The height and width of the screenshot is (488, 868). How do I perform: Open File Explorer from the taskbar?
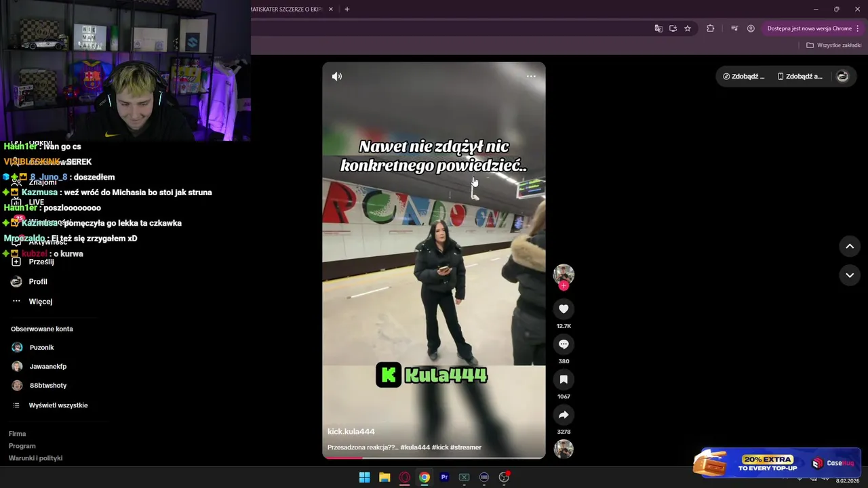(x=384, y=477)
